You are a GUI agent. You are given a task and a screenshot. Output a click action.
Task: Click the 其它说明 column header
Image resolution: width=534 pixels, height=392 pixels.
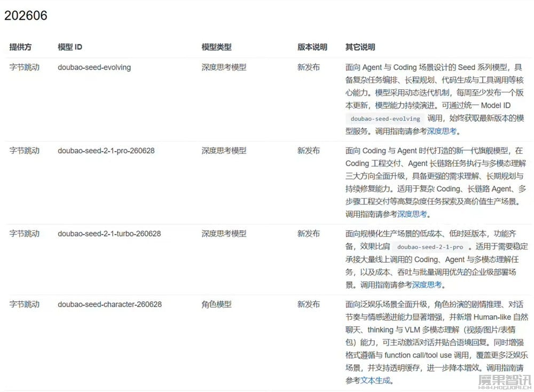tap(360, 47)
